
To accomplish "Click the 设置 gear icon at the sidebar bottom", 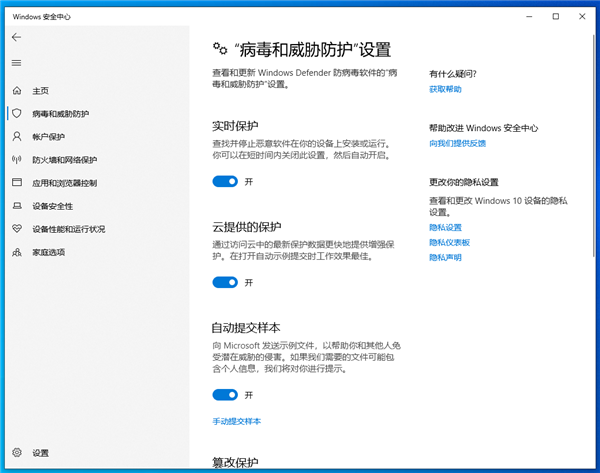I will [x=17, y=452].
